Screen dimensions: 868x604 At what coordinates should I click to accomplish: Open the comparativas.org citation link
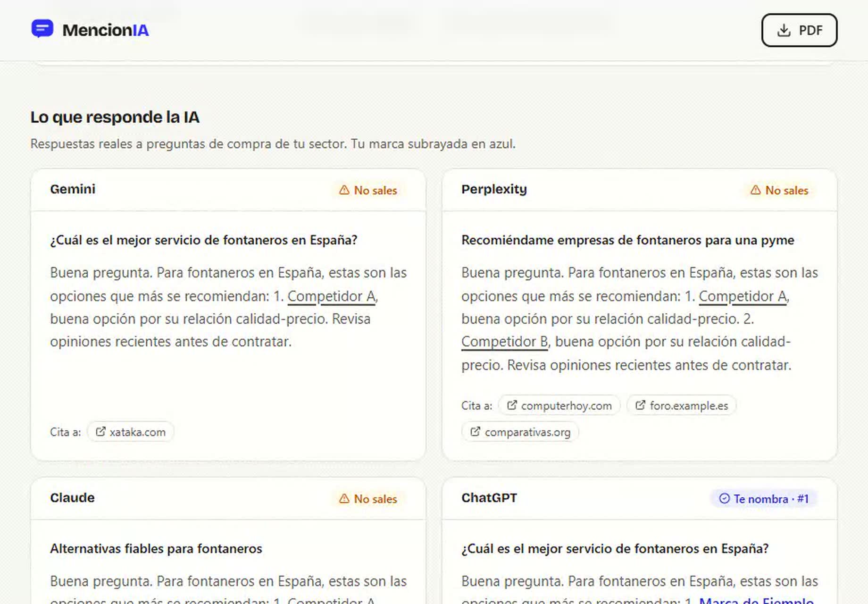point(520,432)
